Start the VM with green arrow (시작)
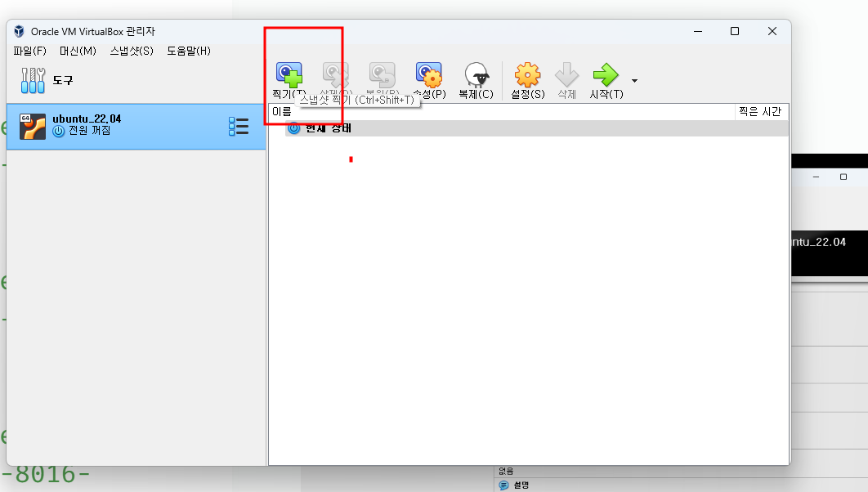The width and height of the screenshot is (868, 492). tap(606, 75)
